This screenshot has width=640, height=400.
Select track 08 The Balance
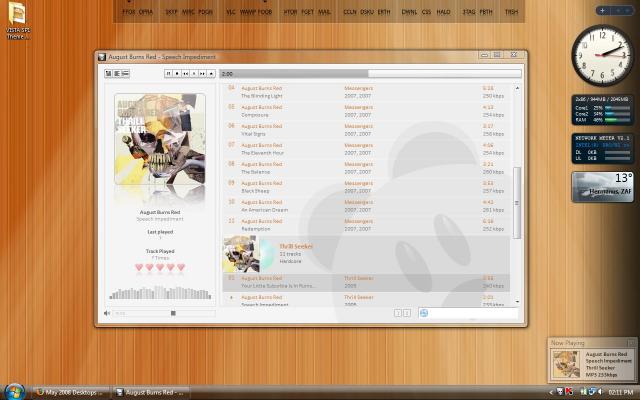click(x=366, y=168)
